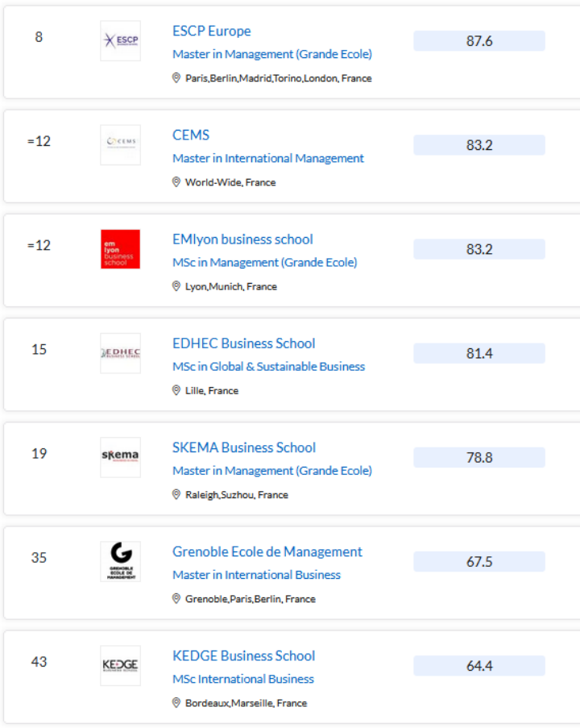Click the 87.6 score bar for ESCP
Viewport: 580px width, 728px height.
click(x=479, y=41)
